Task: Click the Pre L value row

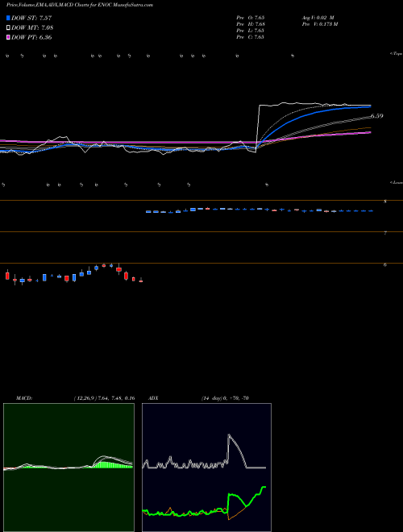Action: tap(251, 31)
